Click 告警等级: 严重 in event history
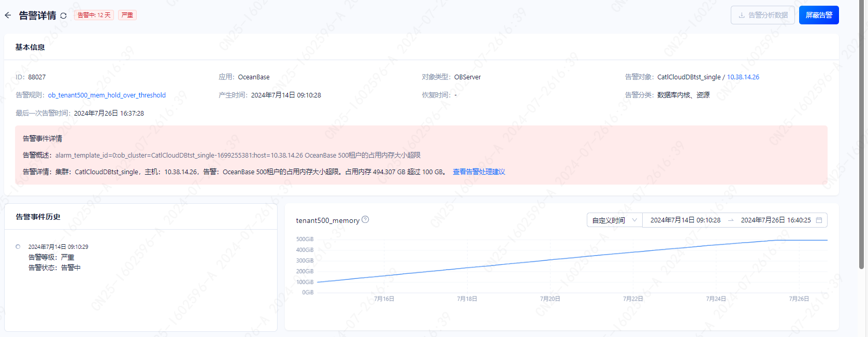The image size is (868, 337). coord(51,257)
